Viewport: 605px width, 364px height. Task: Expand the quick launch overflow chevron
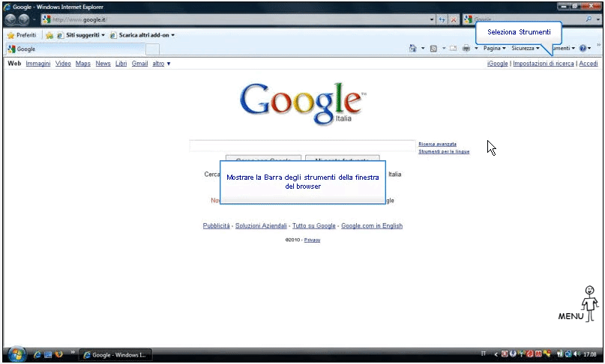(72, 352)
